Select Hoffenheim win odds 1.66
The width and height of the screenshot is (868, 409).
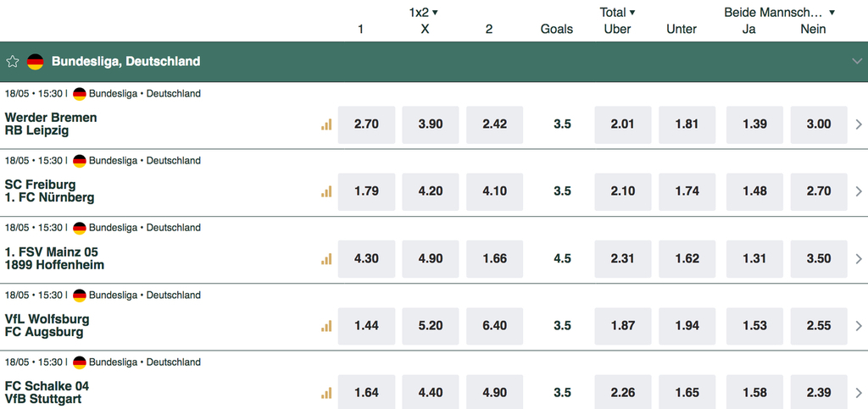coord(495,258)
